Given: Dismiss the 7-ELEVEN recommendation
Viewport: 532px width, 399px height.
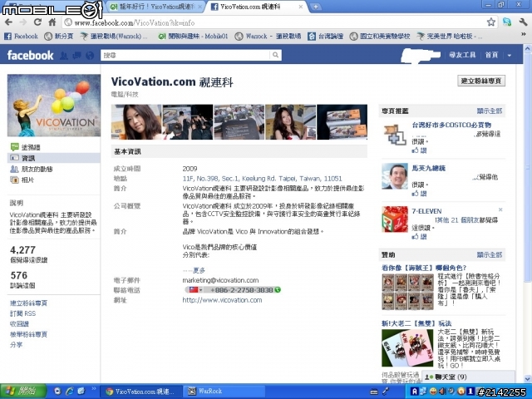Looking at the screenshot, I should (500, 209).
